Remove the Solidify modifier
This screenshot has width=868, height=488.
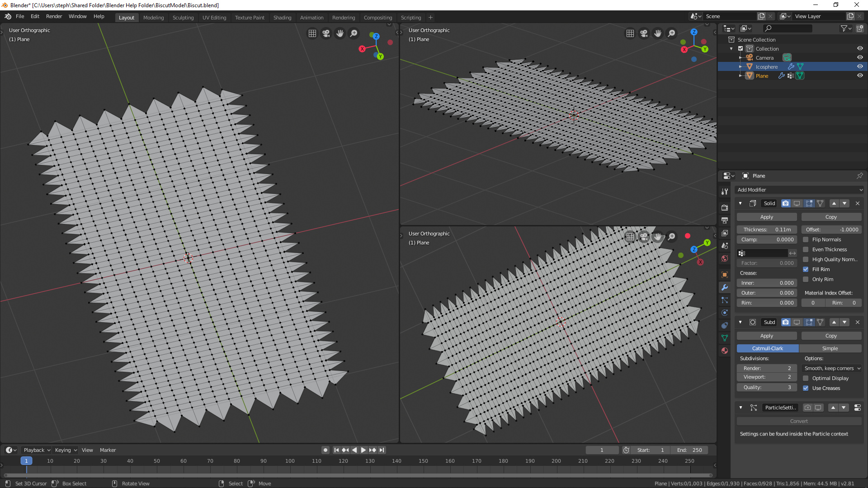pyautogui.click(x=858, y=203)
